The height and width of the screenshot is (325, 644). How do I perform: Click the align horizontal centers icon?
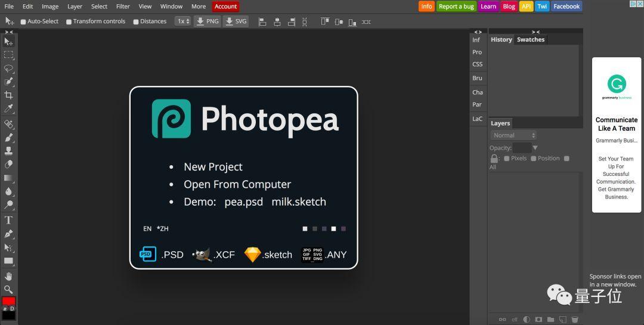[277, 22]
